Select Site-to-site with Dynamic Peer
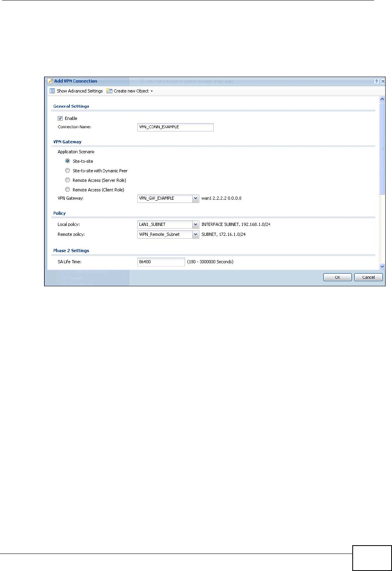The width and height of the screenshot is (392, 571). pos(68,171)
